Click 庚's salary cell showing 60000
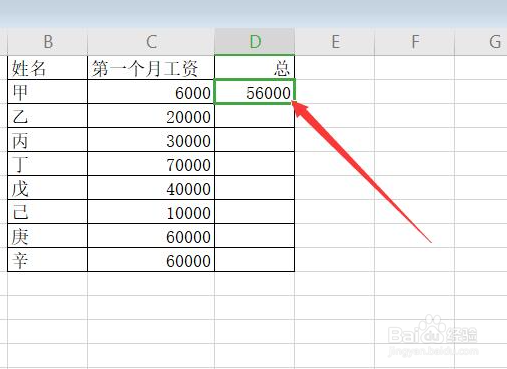507x369 pixels. 151,236
